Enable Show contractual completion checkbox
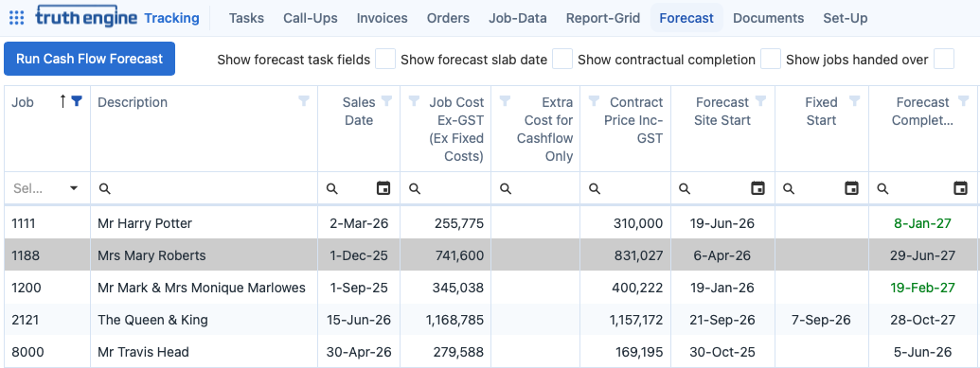 pos(771,60)
